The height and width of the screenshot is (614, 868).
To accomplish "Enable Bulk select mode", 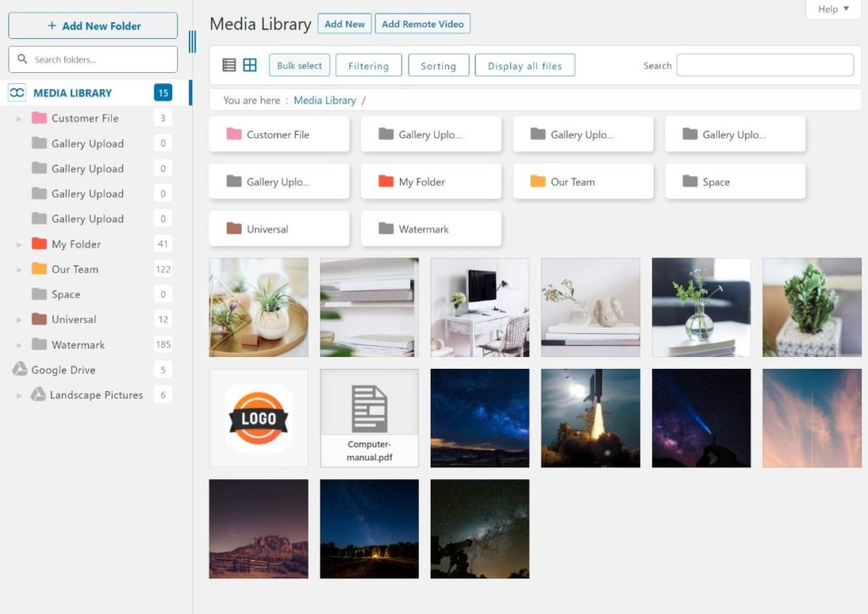I will click(x=298, y=64).
